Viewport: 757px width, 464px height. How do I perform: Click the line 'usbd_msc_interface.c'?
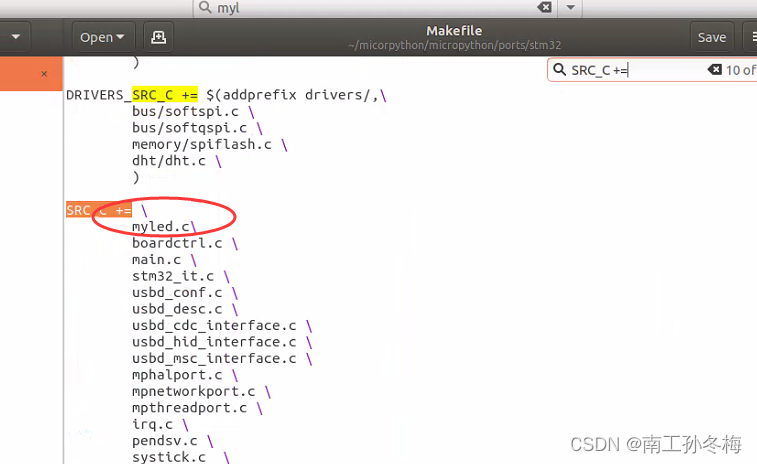point(214,358)
